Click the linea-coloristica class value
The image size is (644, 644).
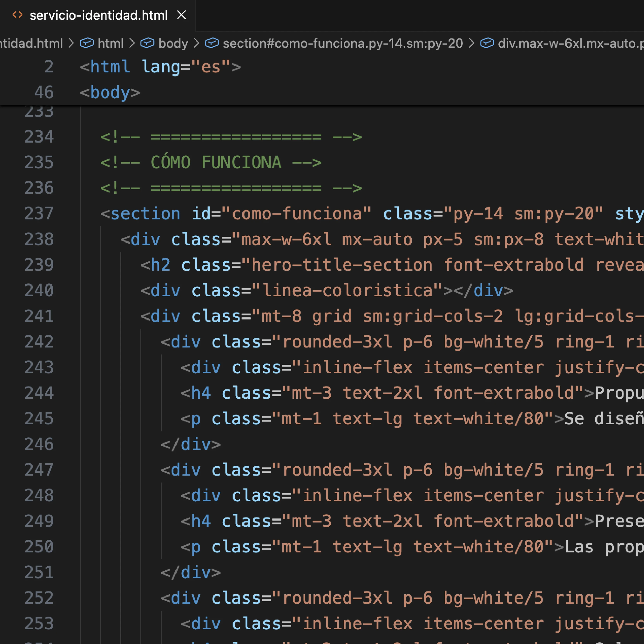click(x=347, y=291)
